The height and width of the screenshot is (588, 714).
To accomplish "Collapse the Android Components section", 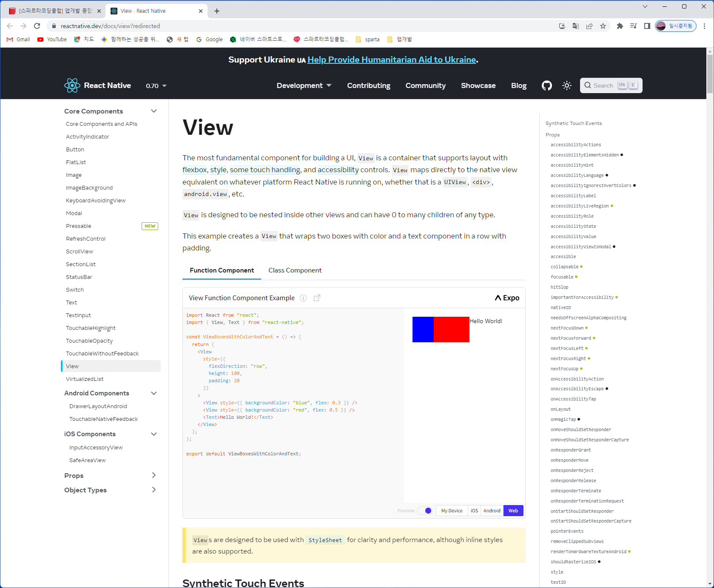I will pyautogui.click(x=154, y=393).
